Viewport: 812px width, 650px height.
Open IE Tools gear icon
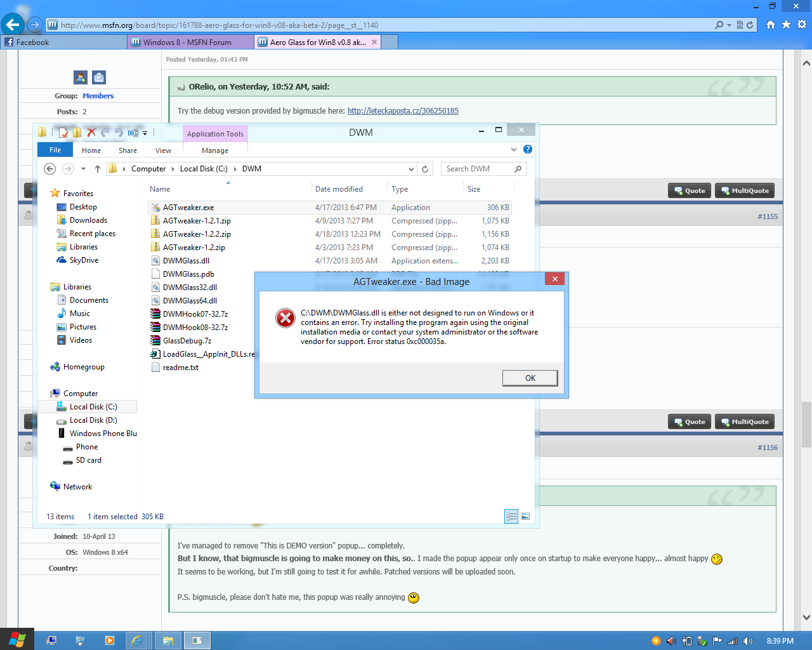pyautogui.click(x=802, y=25)
